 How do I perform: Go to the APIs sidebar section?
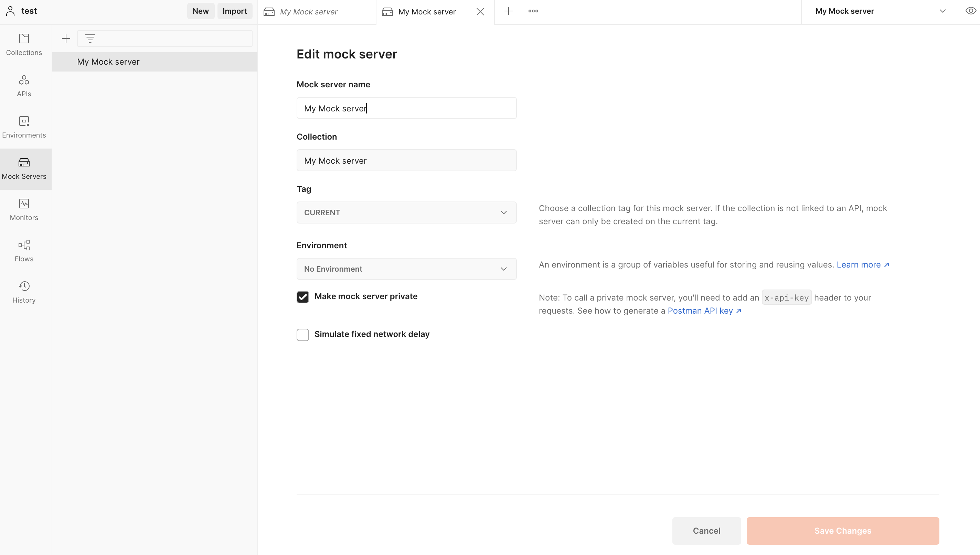[x=24, y=86]
